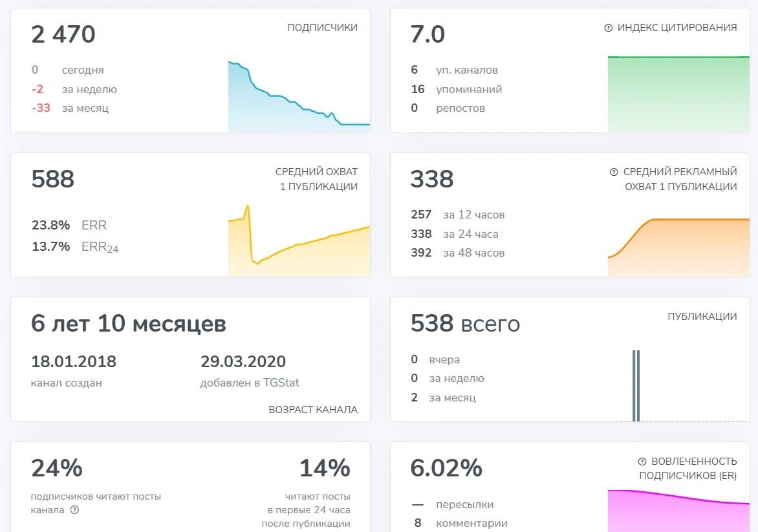Click the '0 за неделю' publications row
The height and width of the screenshot is (532, 758).
[447, 378]
